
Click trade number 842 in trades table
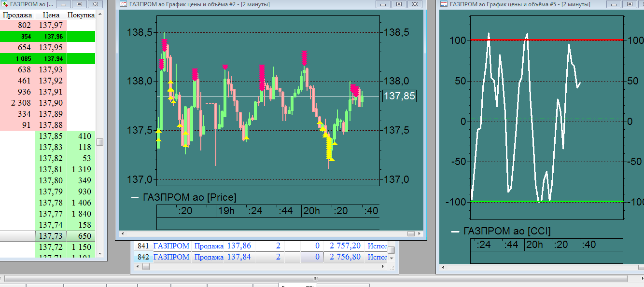click(142, 257)
